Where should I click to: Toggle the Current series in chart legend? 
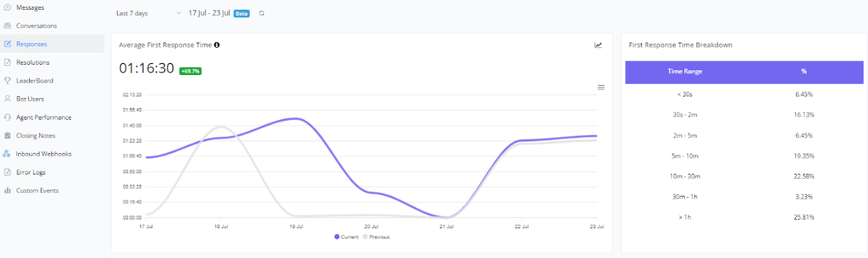(346, 237)
